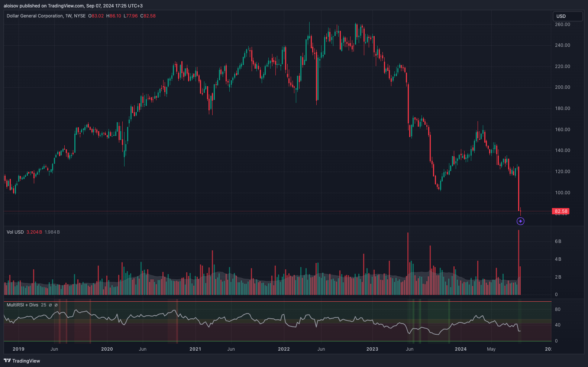Click the 180.00 price axis label
Screen dimensions: 588x367
pos(562,108)
